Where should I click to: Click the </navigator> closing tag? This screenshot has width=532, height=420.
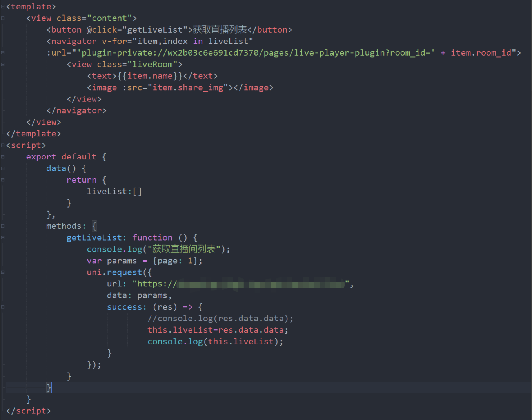click(76, 110)
